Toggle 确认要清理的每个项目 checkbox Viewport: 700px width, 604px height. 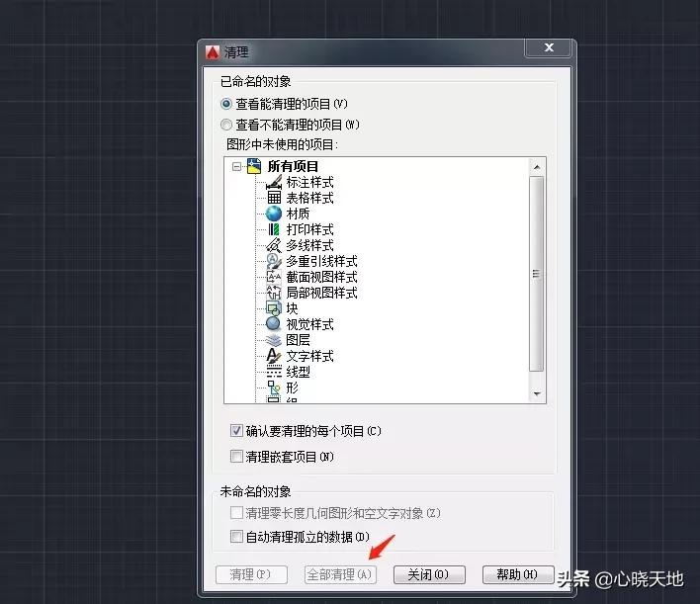[236, 431]
